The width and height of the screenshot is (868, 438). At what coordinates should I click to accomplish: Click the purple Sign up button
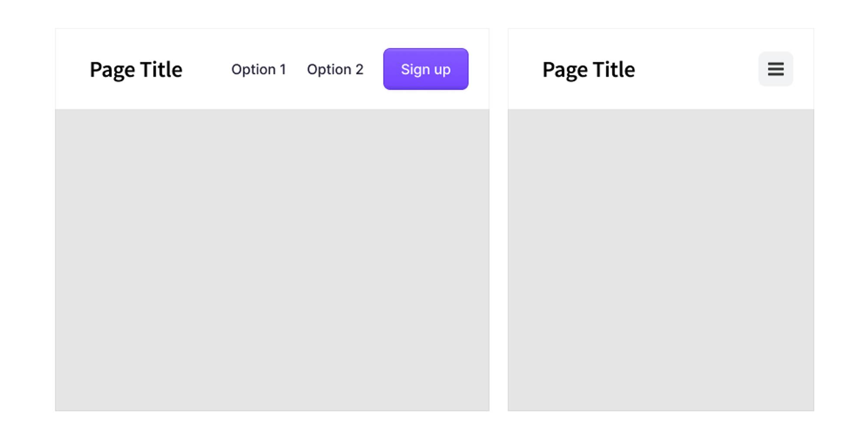pos(426,69)
